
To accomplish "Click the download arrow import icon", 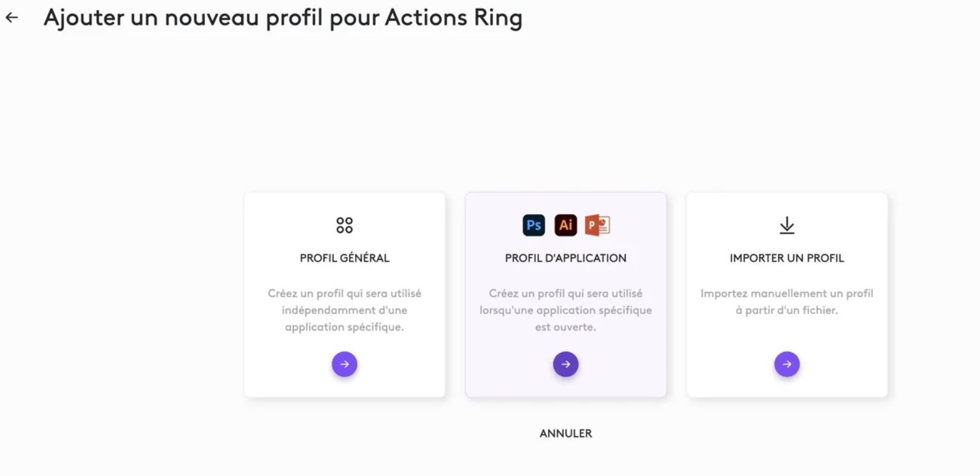I will pos(787,226).
